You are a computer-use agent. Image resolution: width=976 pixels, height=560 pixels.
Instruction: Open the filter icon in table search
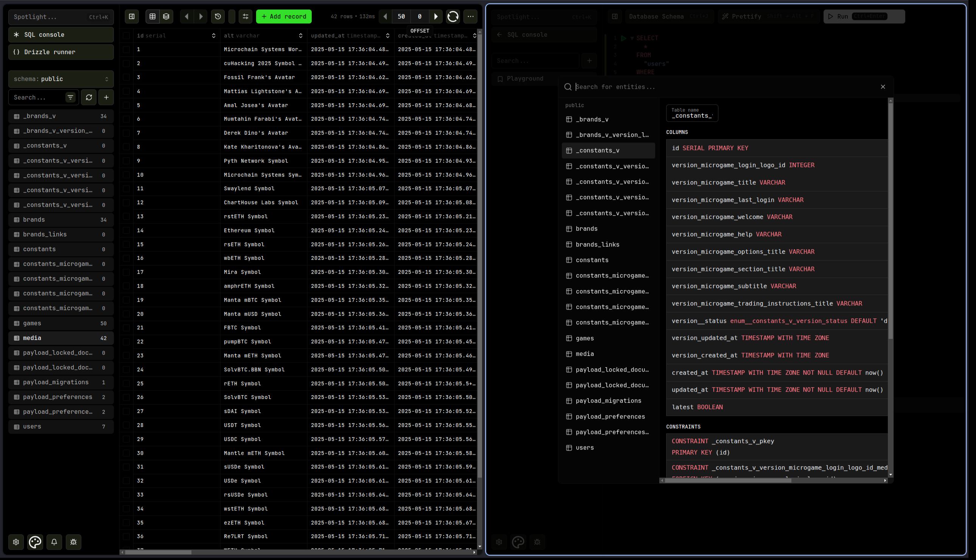click(x=70, y=97)
